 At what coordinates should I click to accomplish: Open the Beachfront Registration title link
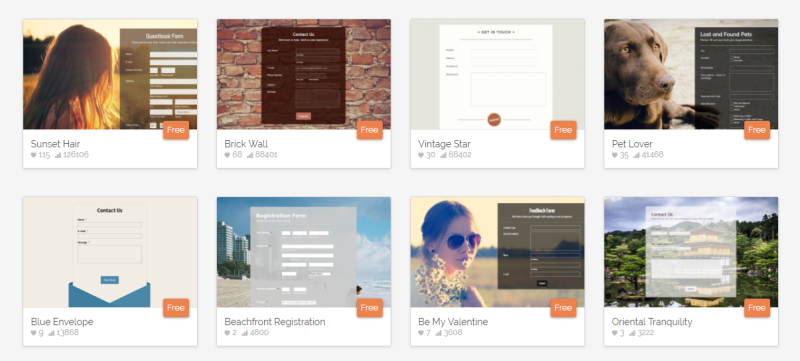pos(274,322)
